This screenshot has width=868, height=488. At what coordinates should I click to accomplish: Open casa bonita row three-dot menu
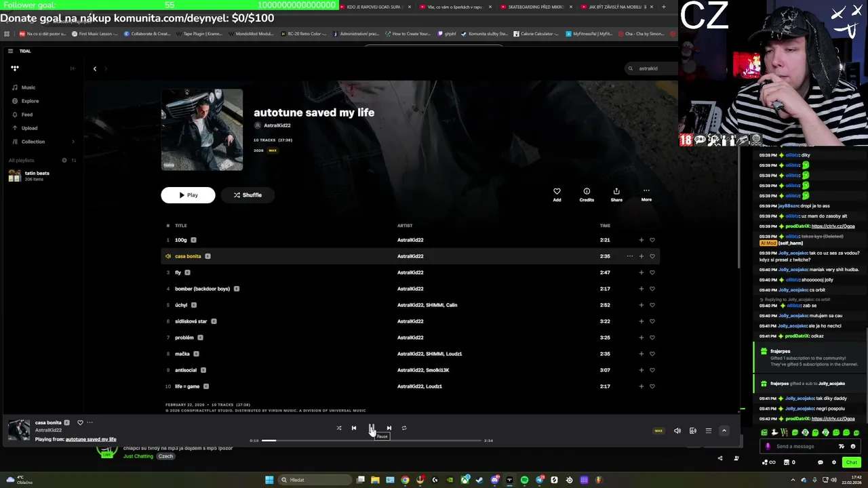[x=630, y=256]
